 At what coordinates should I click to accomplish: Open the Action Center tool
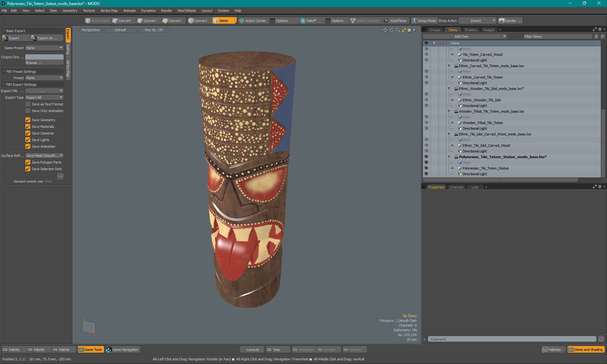[253, 21]
